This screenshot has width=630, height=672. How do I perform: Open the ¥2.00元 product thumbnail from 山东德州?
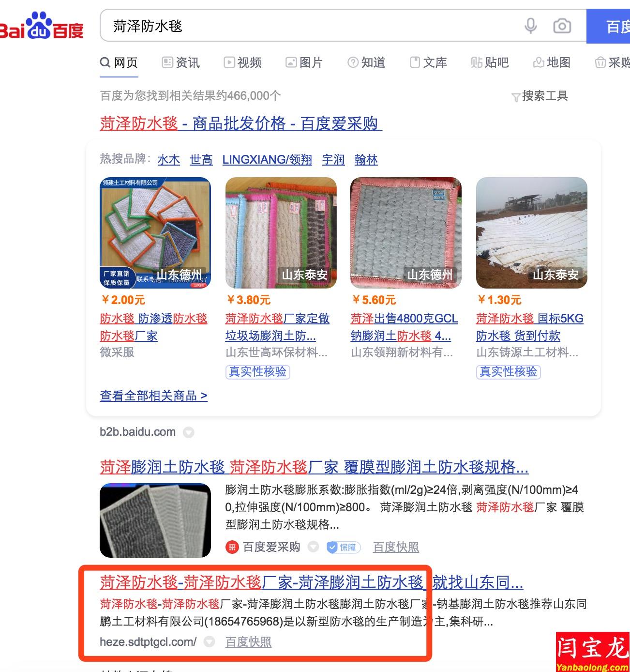click(155, 233)
